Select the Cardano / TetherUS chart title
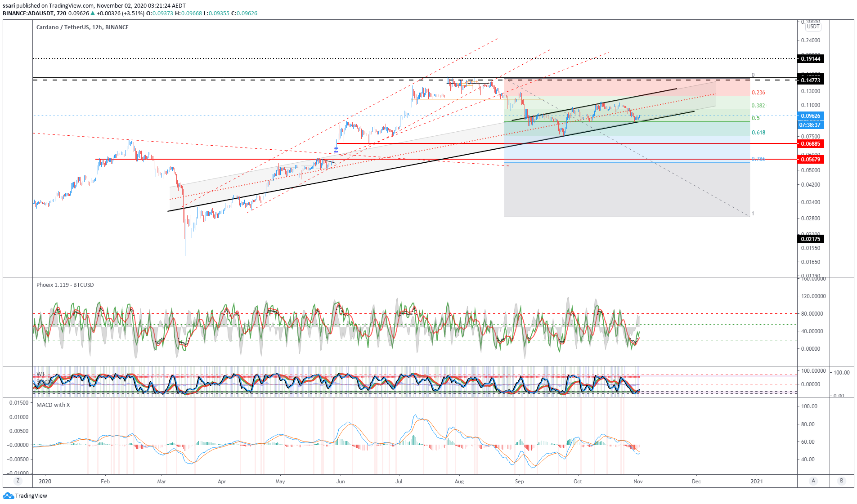Screen dimensions: 857x504 (x=82, y=27)
